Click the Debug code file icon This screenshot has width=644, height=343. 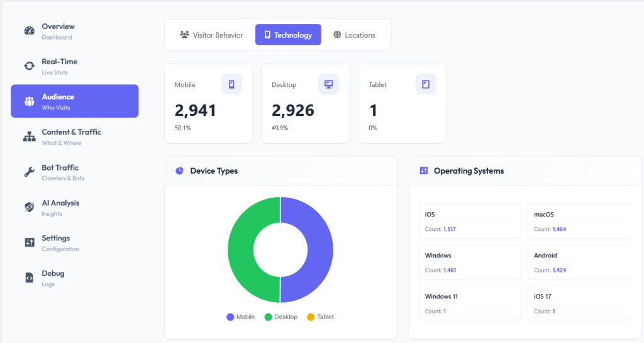coord(29,278)
